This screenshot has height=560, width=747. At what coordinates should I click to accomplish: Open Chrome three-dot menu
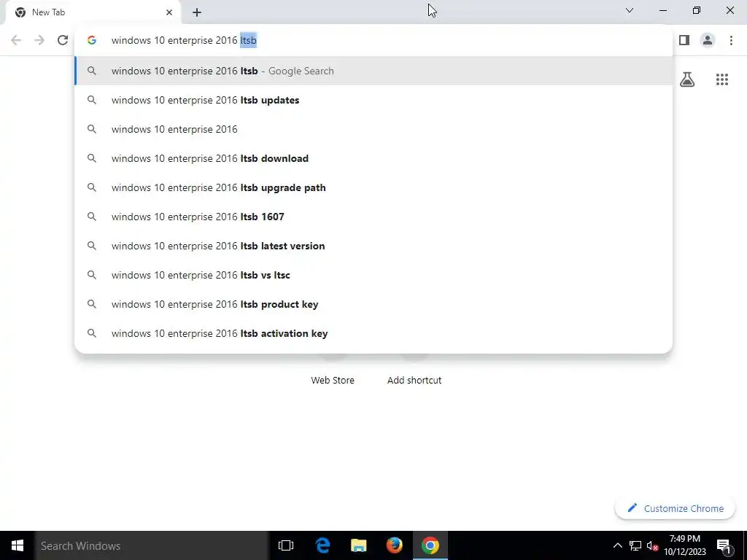click(x=731, y=40)
